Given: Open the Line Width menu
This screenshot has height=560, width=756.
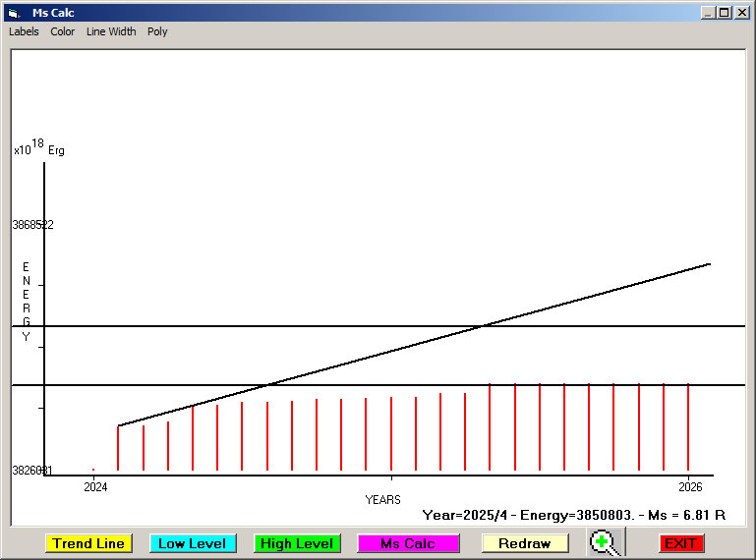Looking at the screenshot, I should (x=111, y=31).
